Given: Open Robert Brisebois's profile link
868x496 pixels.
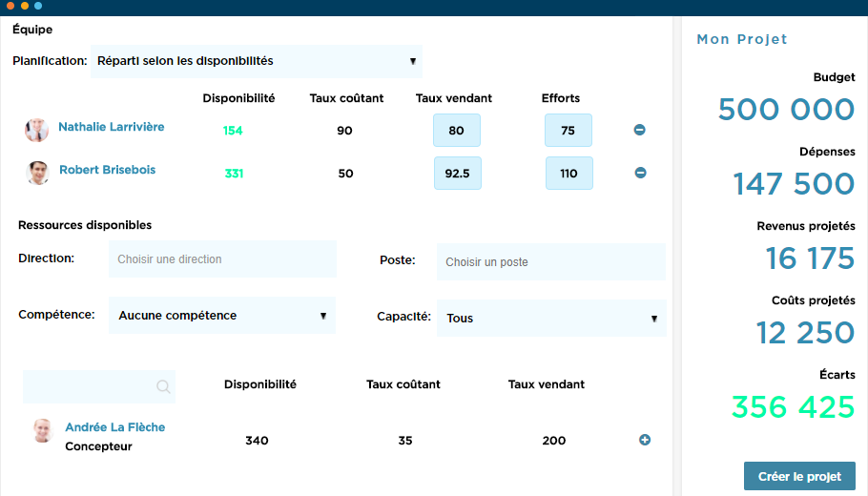Looking at the screenshot, I should click(x=108, y=170).
